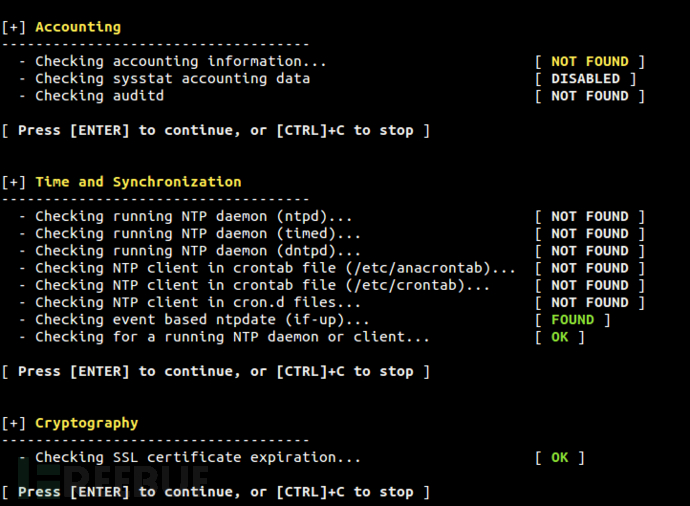
Task: Click the dntpd daemon check line
Action: pos(197,251)
